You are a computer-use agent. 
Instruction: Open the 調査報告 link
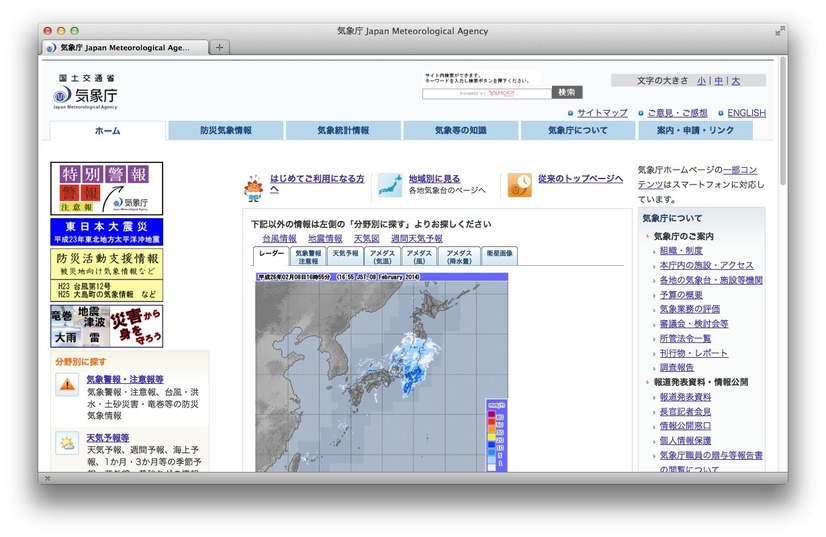[677, 368]
